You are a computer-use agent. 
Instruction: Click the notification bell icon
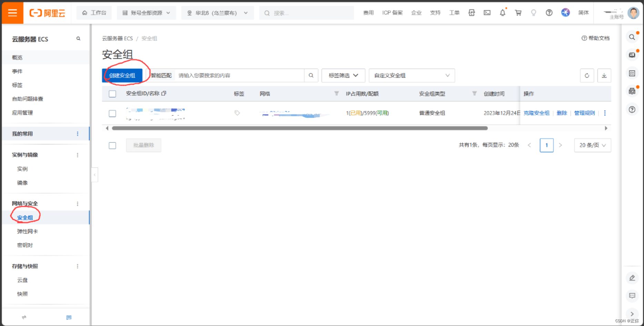pos(502,13)
